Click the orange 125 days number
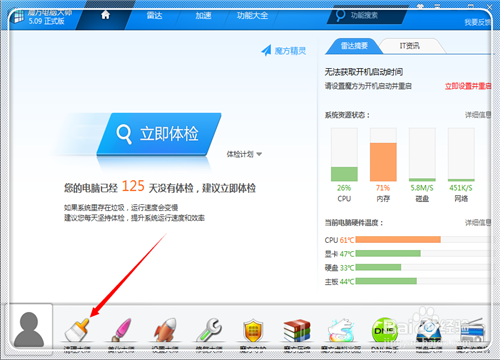This screenshot has width=500, height=360. pos(133,186)
